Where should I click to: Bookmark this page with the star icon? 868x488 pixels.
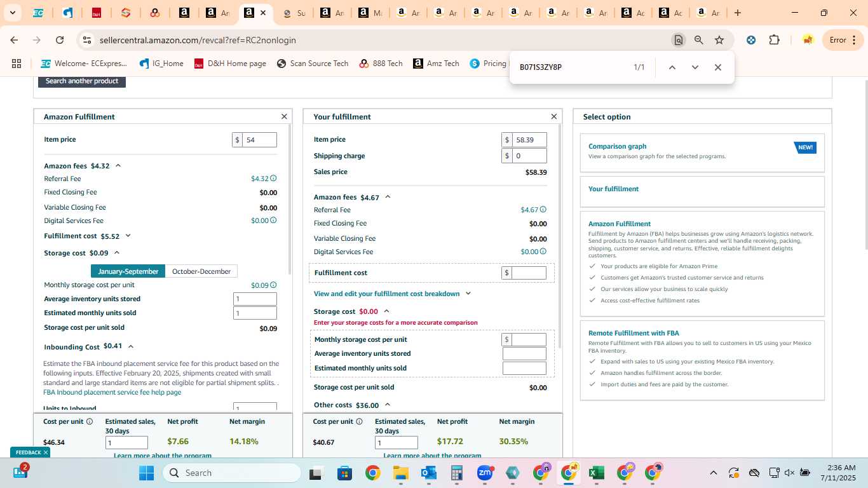(719, 40)
